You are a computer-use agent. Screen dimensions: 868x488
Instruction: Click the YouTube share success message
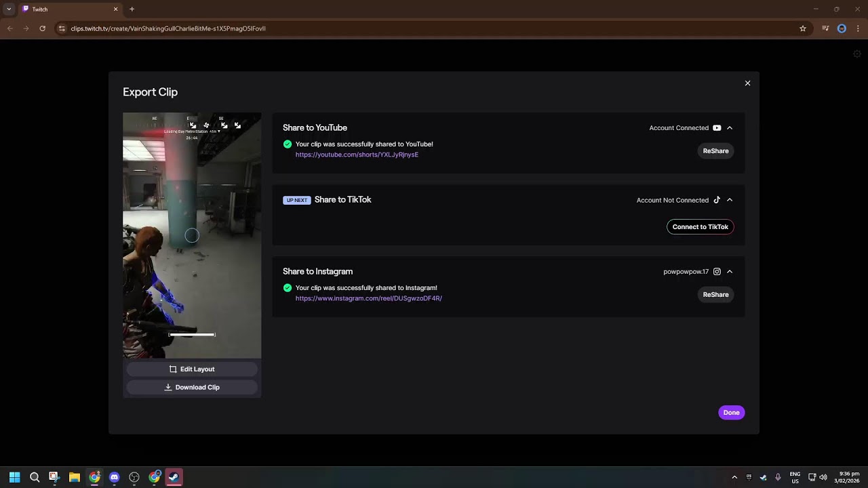coord(364,144)
